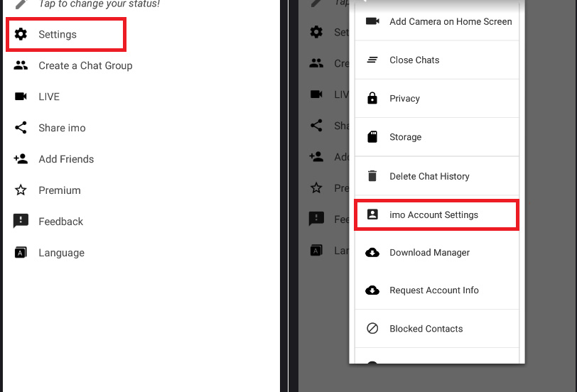The width and height of the screenshot is (577, 392).
Task: Click the blocked circle icon beside Blocked Contacts
Action: [x=372, y=328]
